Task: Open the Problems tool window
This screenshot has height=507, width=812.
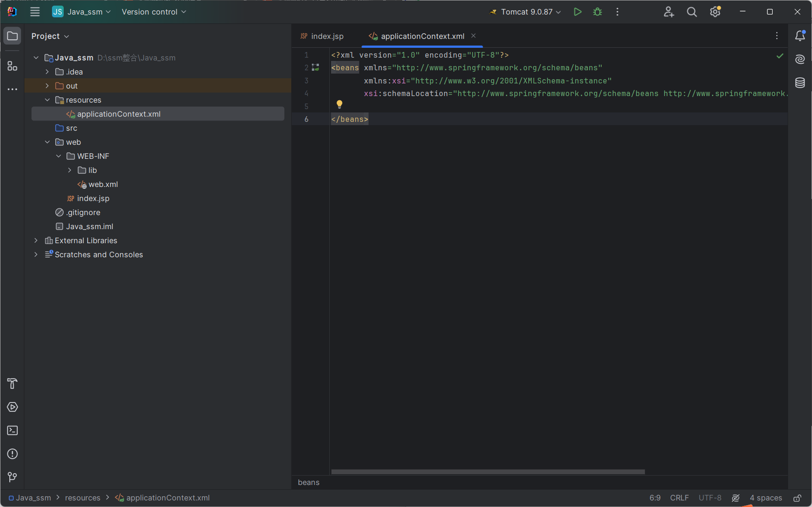Action: point(12,454)
